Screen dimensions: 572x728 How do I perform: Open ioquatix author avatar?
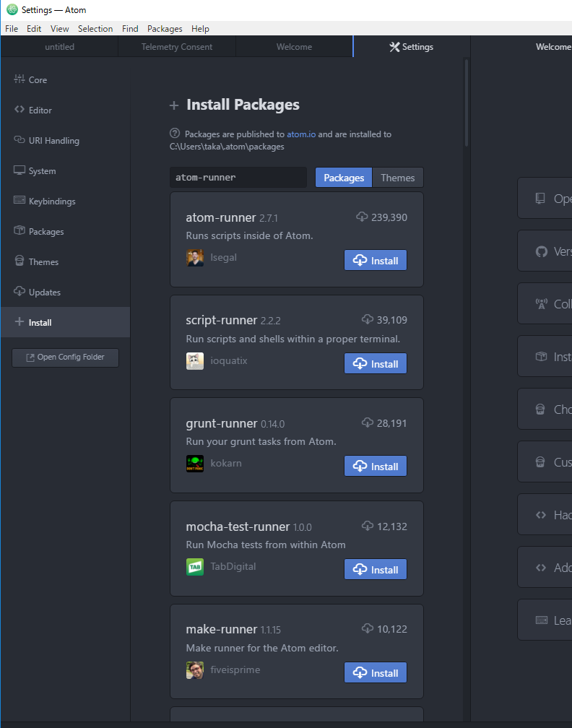point(195,361)
